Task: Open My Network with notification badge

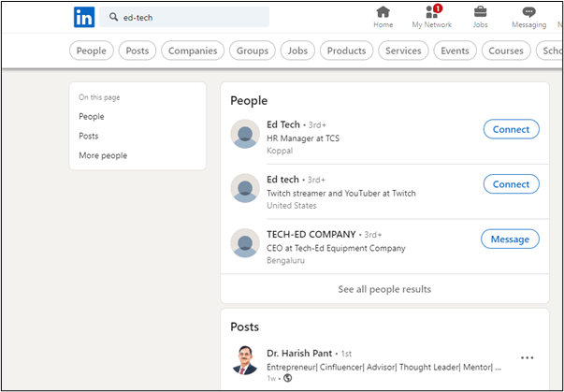Action: click(x=431, y=17)
